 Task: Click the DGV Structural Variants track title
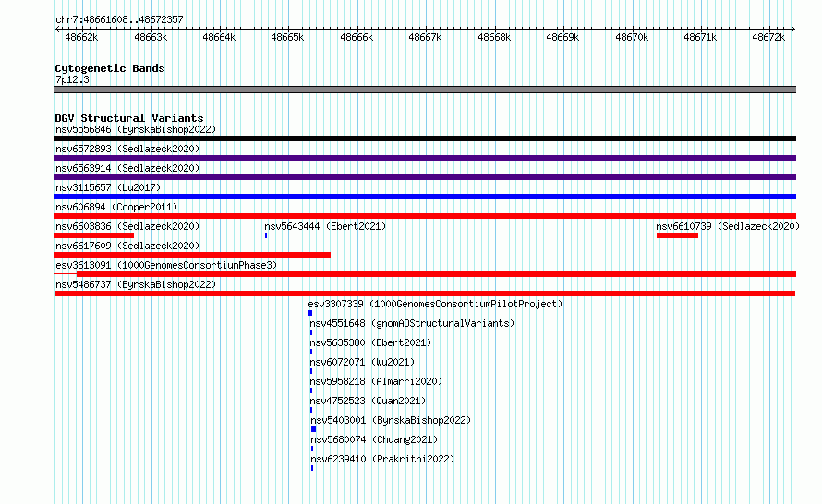pyautogui.click(x=129, y=118)
